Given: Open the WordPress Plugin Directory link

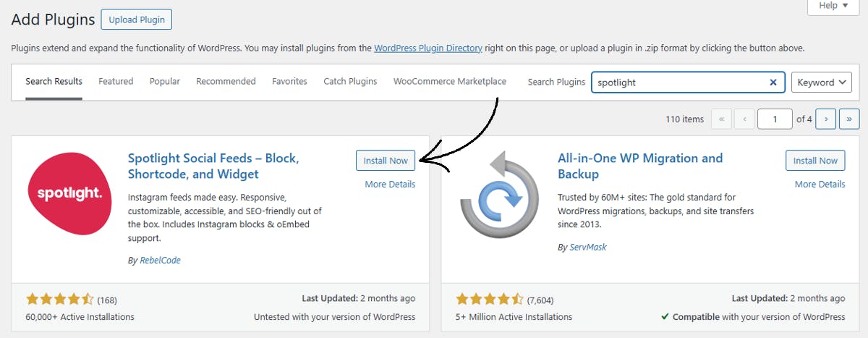Looking at the screenshot, I should click(x=428, y=48).
